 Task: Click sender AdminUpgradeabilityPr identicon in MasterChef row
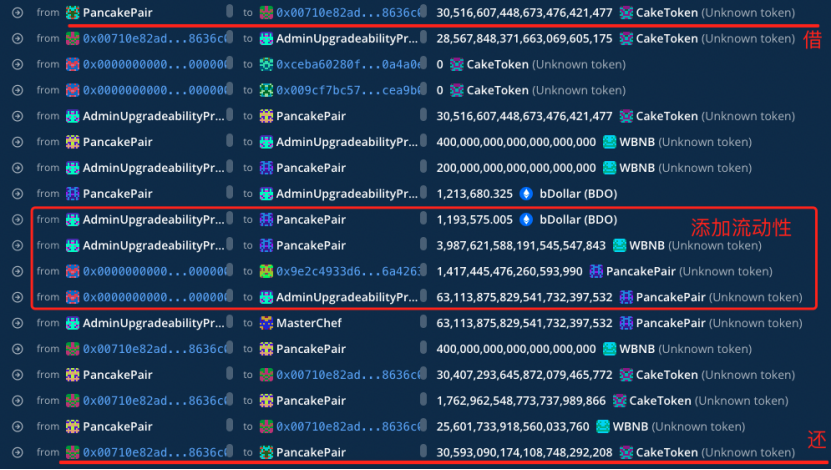[x=73, y=323]
